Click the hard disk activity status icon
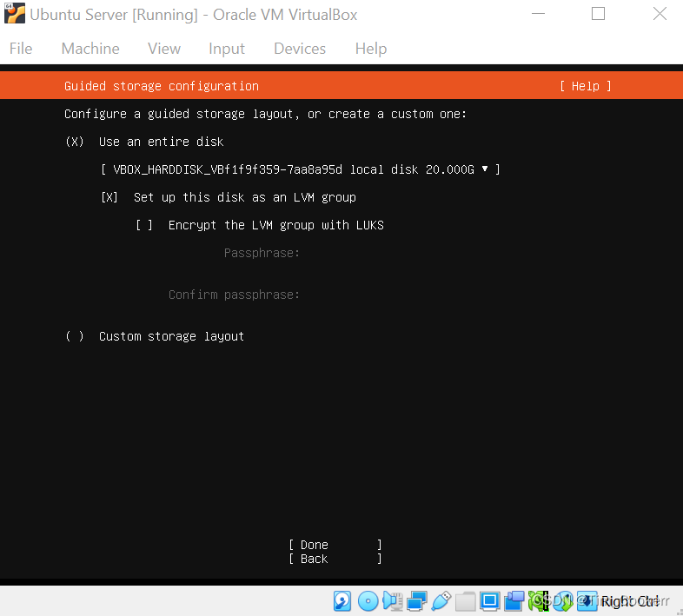The height and width of the screenshot is (616, 683). pos(342,601)
